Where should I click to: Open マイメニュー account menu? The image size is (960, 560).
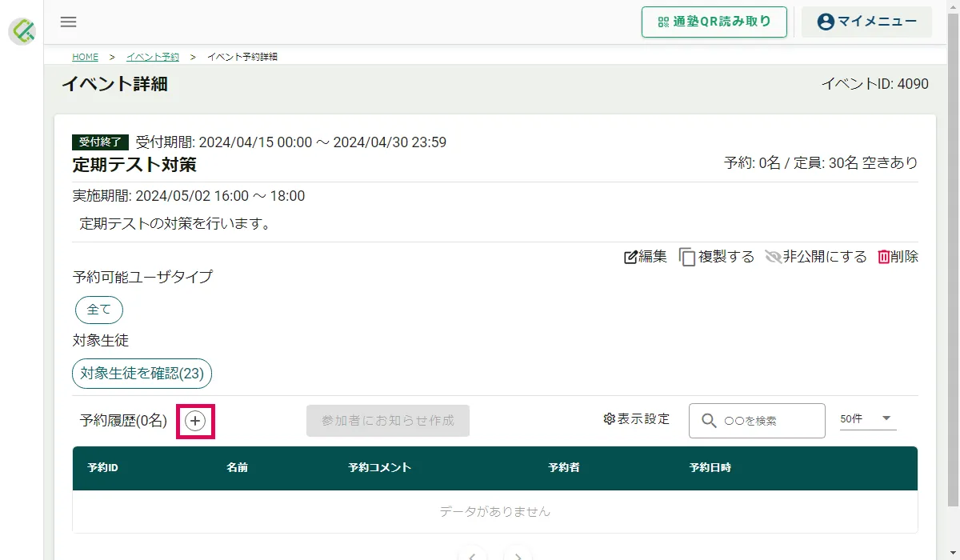point(866,22)
